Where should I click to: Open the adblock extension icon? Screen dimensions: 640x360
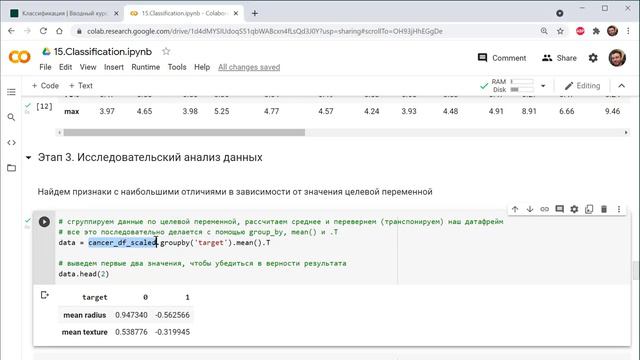580,31
